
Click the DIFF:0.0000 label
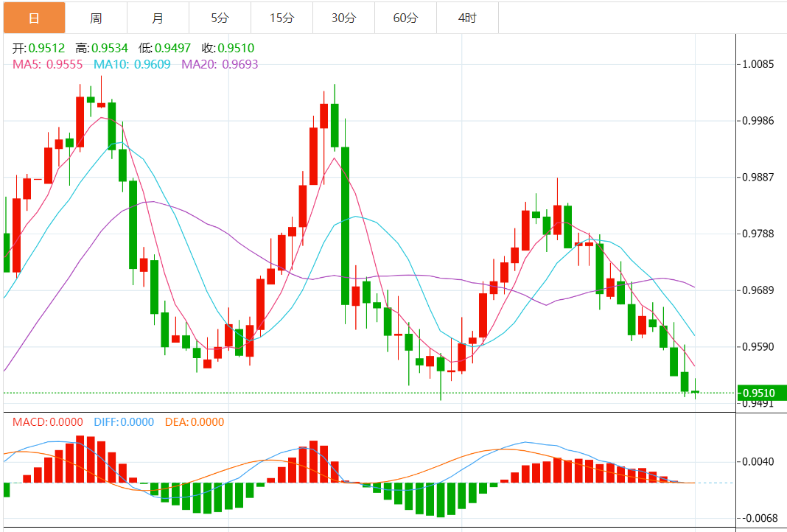pos(124,422)
